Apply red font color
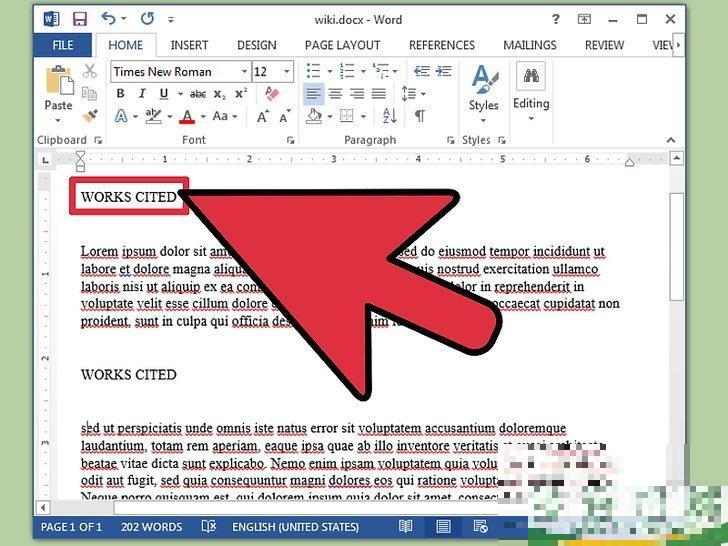 (187, 116)
